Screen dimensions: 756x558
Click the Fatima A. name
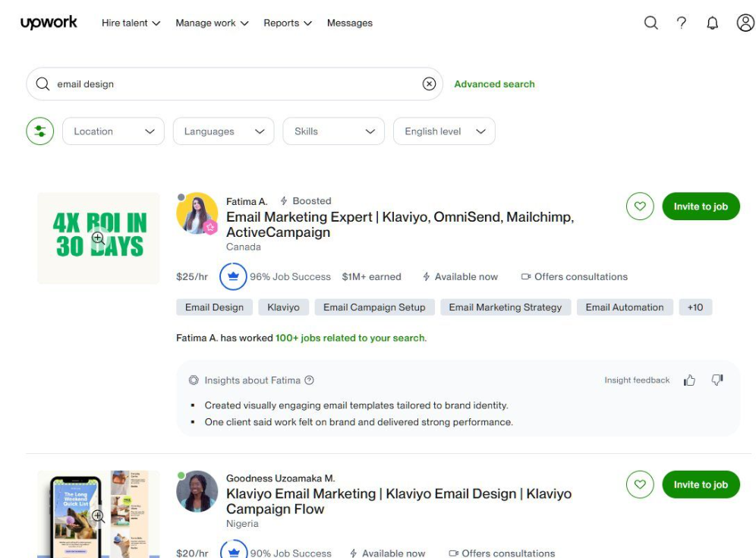pyautogui.click(x=247, y=201)
